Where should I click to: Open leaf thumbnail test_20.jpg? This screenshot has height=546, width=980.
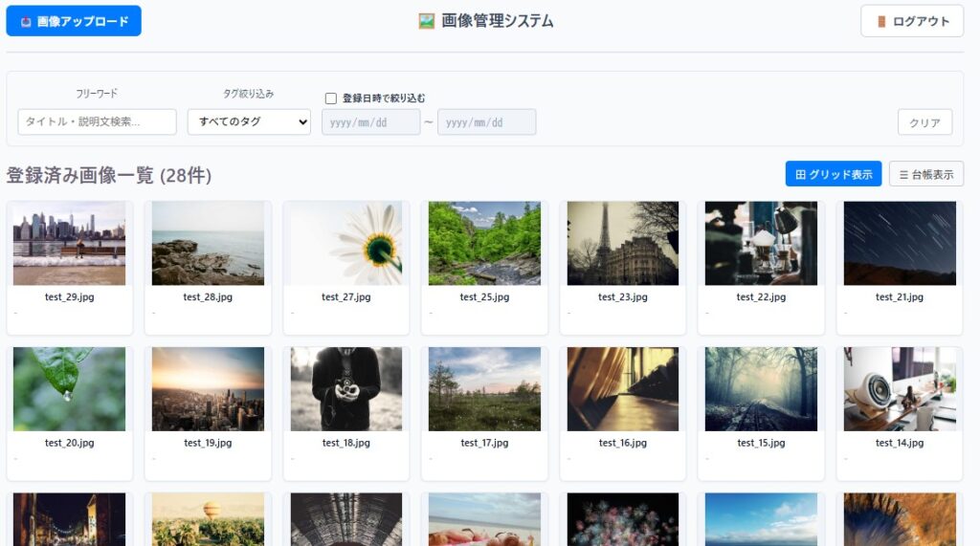click(69, 389)
